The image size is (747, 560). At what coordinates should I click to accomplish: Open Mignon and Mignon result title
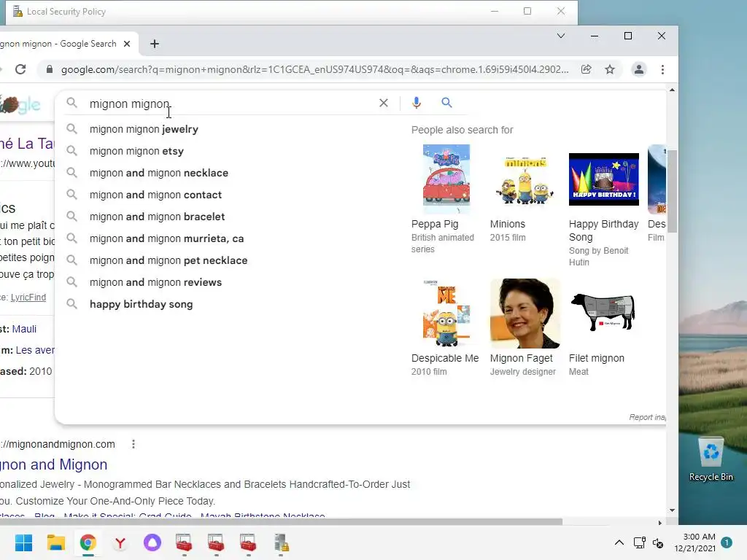(x=53, y=464)
